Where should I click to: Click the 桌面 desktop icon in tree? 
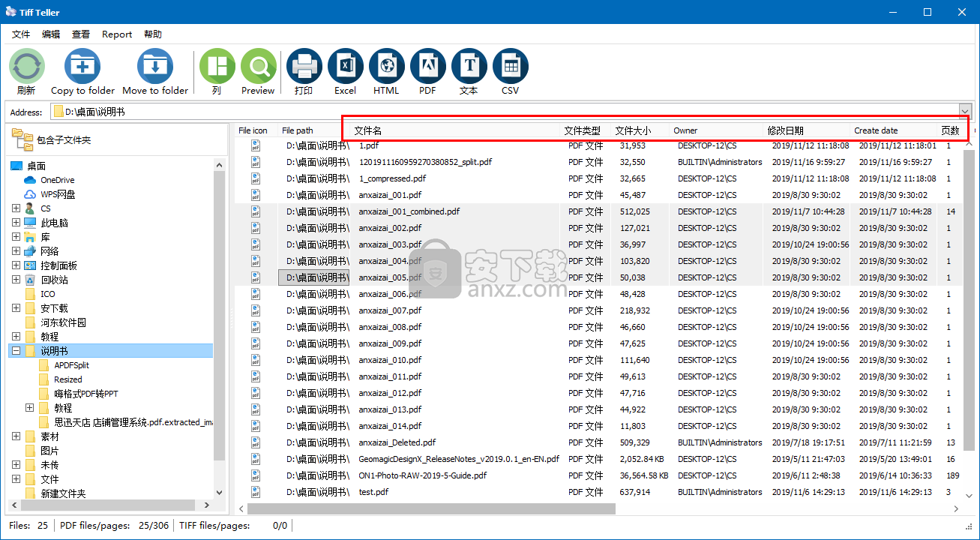click(x=16, y=166)
